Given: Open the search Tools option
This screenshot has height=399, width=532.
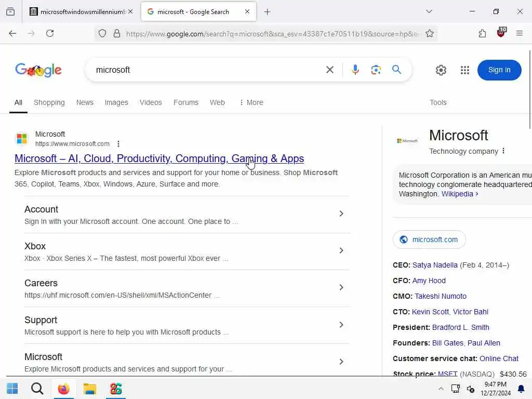Looking at the screenshot, I should click(438, 102).
